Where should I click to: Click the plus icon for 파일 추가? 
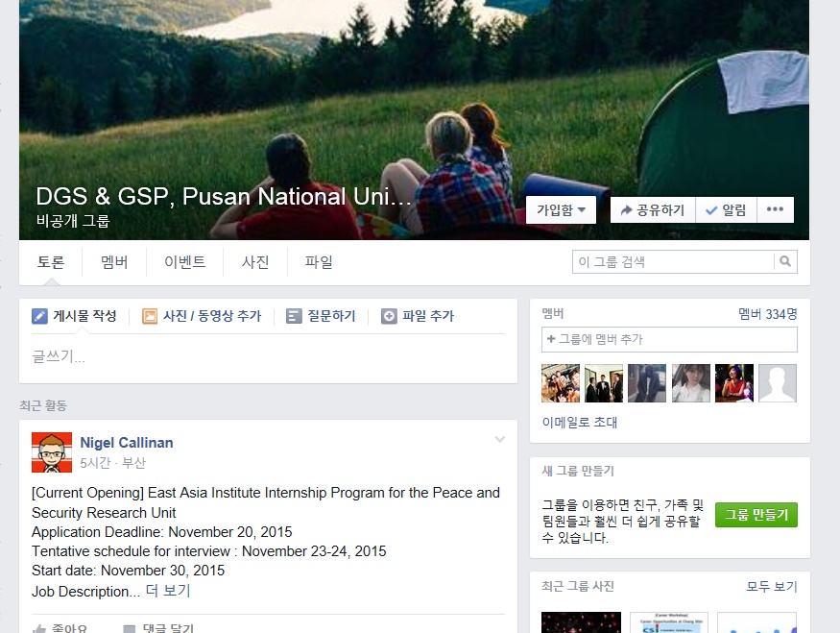(389, 316)
